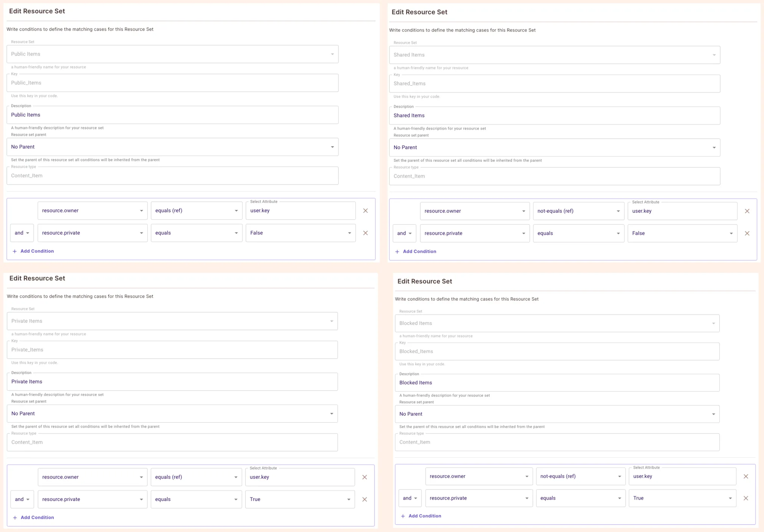
Task: Remove the resource.private condition in Blocked Items
Action: (x=746, y=498)
